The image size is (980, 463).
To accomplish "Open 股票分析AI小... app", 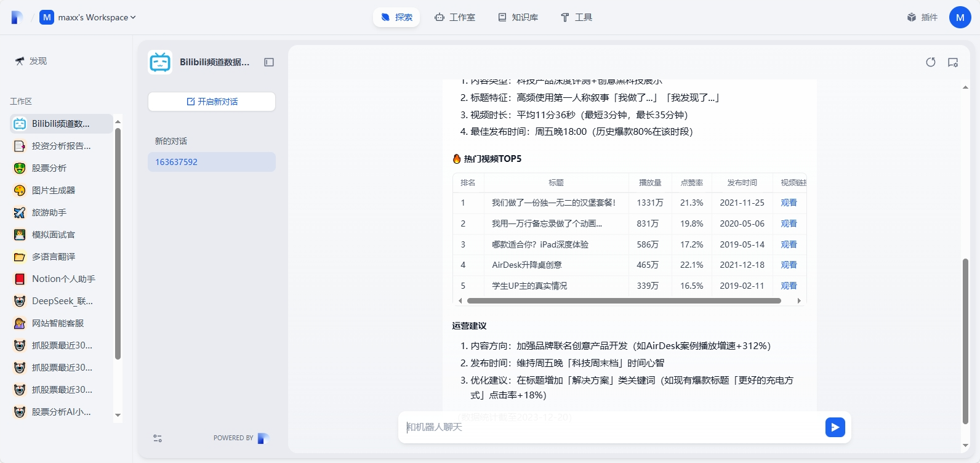I will click(62, 412).
